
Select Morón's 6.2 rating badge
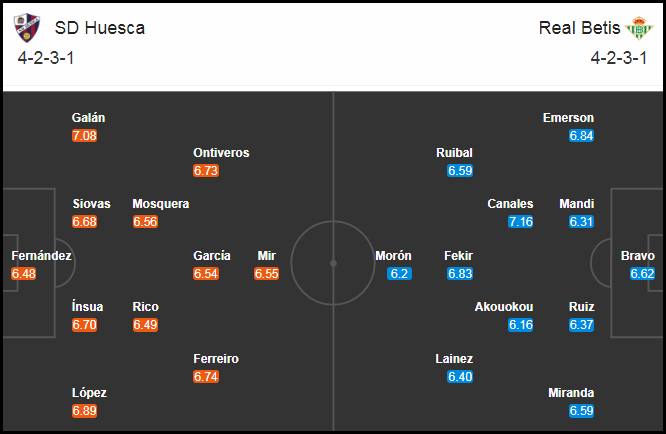399,273
